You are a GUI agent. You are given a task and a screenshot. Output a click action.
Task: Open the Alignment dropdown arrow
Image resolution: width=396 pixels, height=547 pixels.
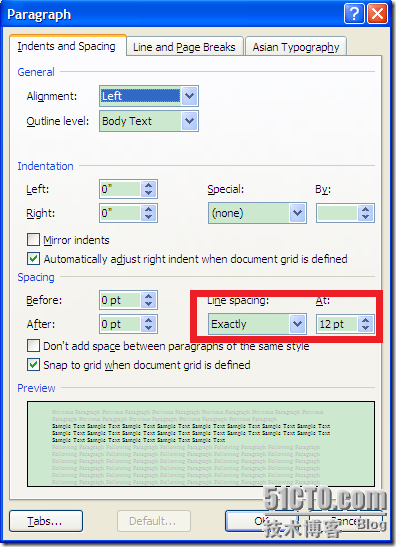point(189,96)
